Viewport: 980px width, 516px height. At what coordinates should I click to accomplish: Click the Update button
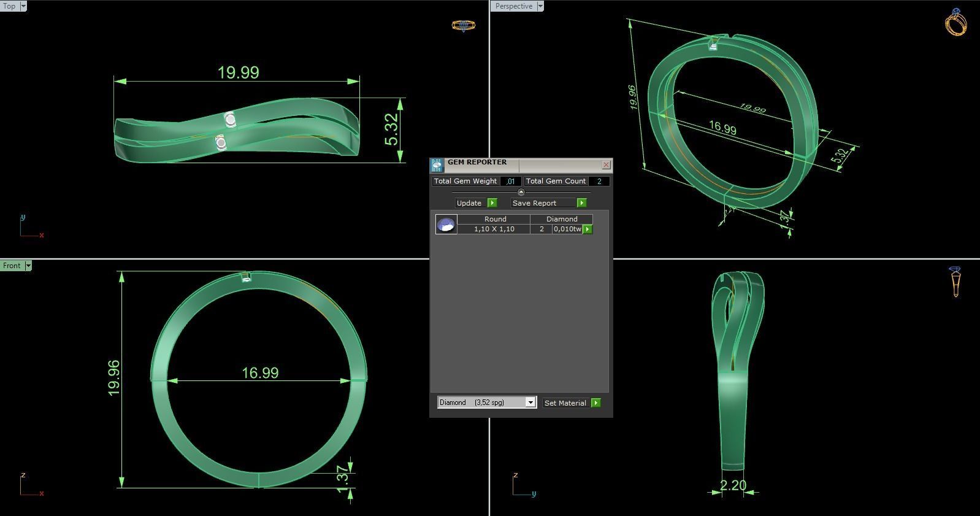(471, 203)
